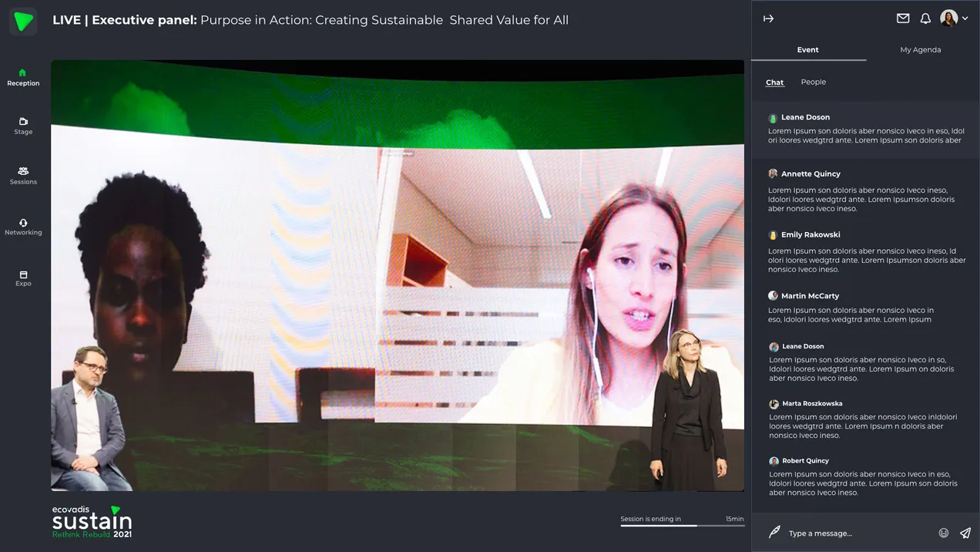The height and width of the screenshot is (552, 980).
Task: Send the chat message
Action: point(965,533)
